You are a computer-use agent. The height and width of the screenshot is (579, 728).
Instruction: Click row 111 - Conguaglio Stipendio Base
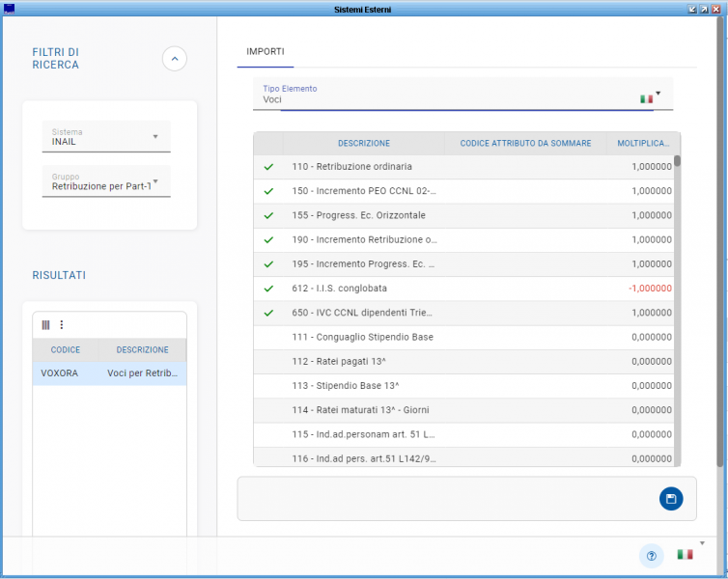click(363, 337)
